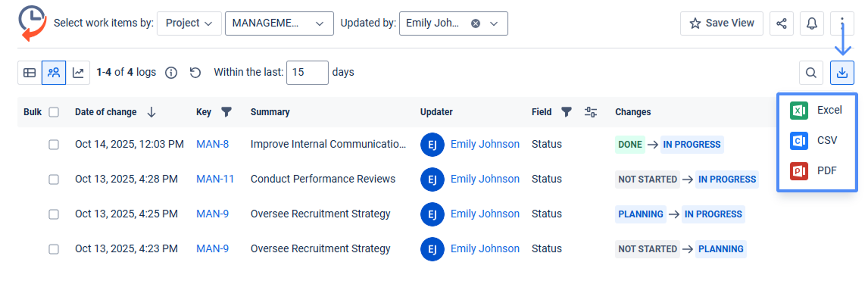Open the three-dot more options menu
868x281 pixels.
(x=842, y=23)
